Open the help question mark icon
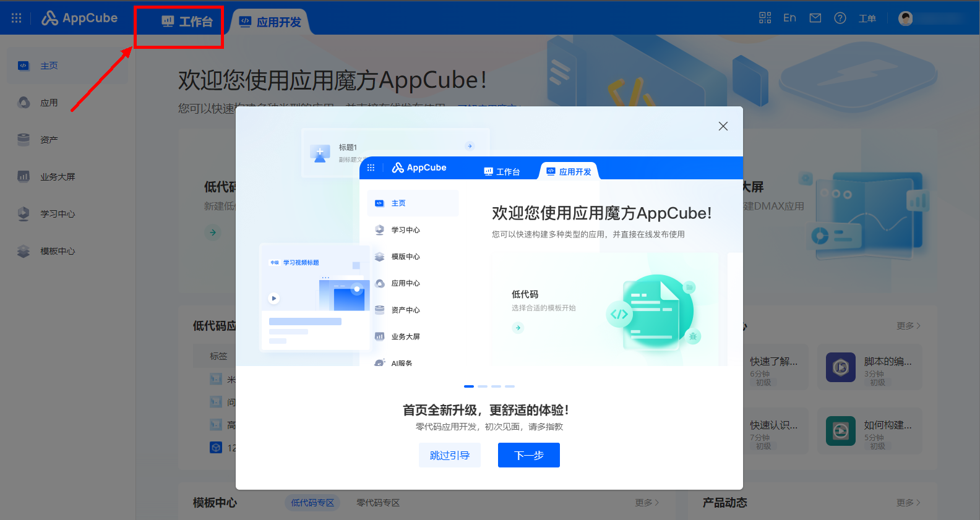 pos(840,18)
